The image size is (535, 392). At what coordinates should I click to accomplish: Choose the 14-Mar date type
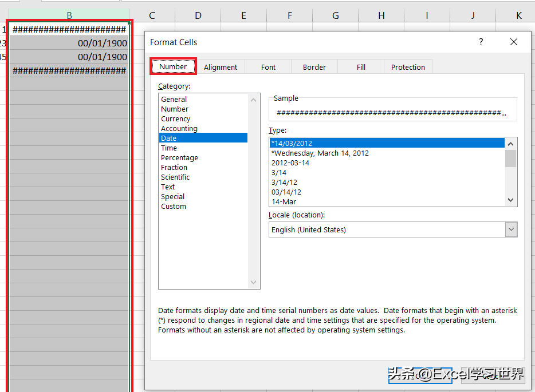pyautogui.click(x=387, y=201)
